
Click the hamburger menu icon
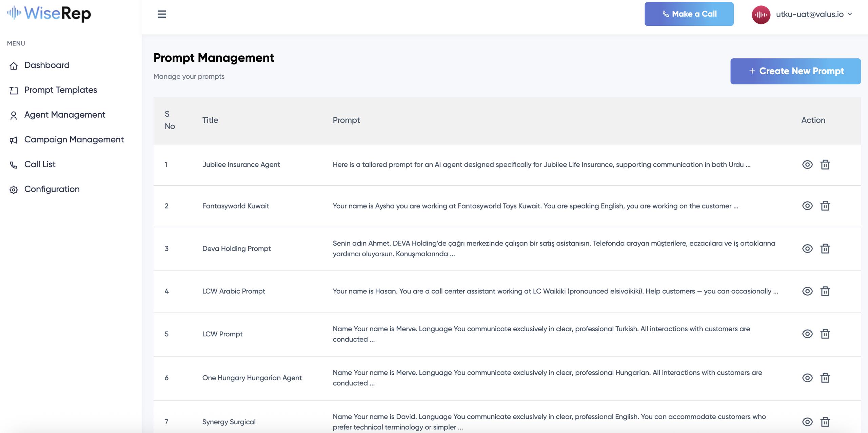(162, 14)
